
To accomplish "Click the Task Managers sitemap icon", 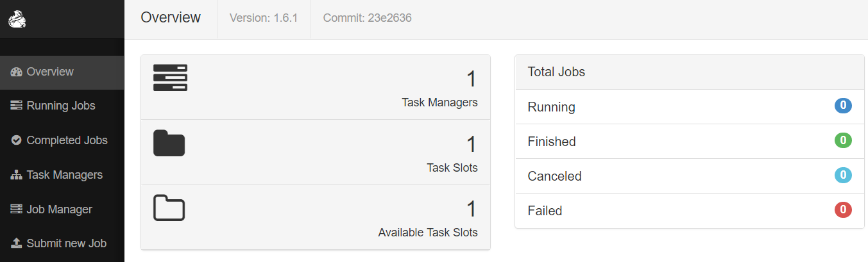I will [17, 175].
